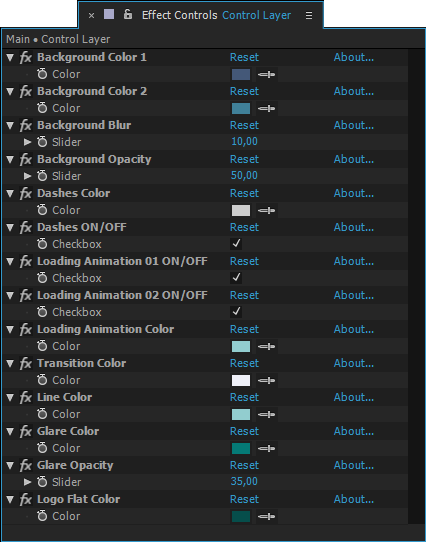Collapse the Background Blur effect

10,125
